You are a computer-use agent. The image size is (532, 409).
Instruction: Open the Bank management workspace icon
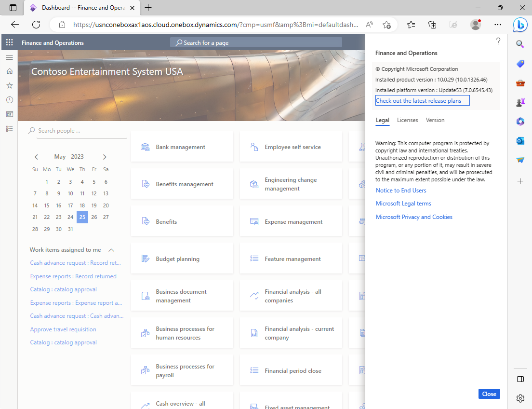pos(145,147)
